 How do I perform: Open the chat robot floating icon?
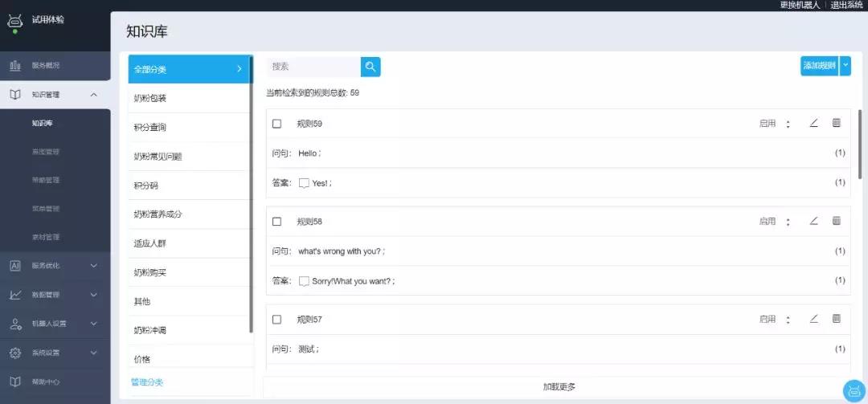coord(854,391)
